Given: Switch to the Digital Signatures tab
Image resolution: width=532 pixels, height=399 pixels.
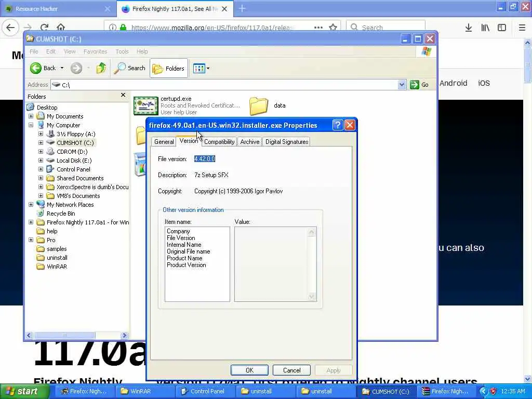Looking at the screenshot, I should tap(287, 142).
